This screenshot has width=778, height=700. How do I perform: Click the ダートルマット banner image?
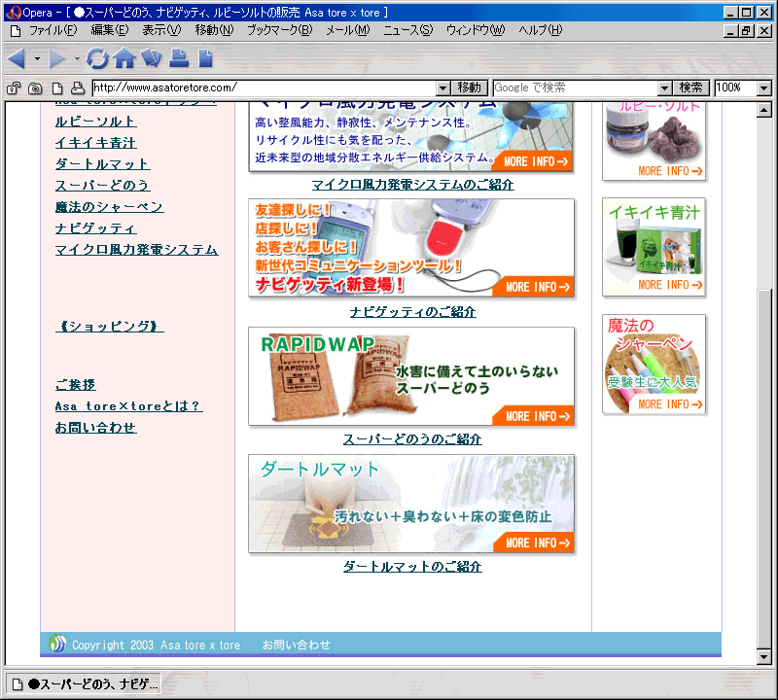click(411, 504)
